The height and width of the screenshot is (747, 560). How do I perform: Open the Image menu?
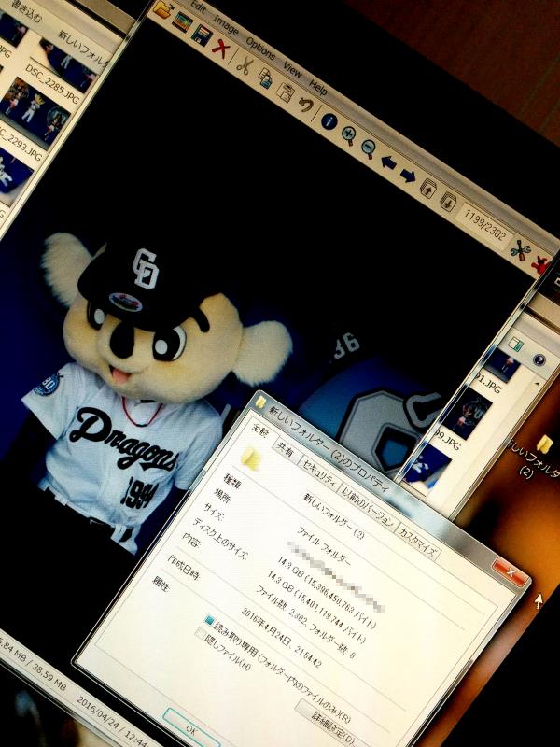pyautogui.click(x=226, y=25)
